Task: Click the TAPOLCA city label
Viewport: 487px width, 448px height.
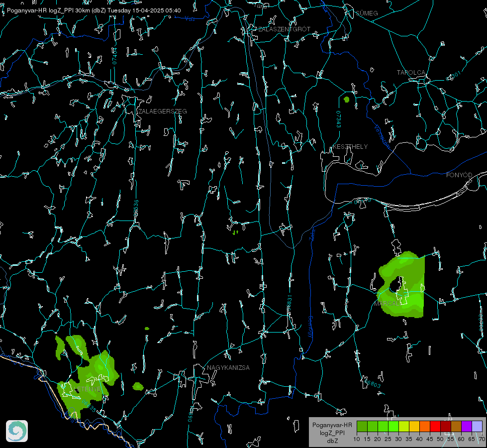Action: tap(411, 73)
